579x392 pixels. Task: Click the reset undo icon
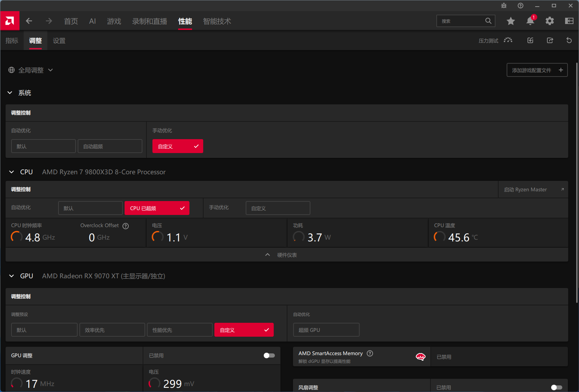tap(569, 40)
